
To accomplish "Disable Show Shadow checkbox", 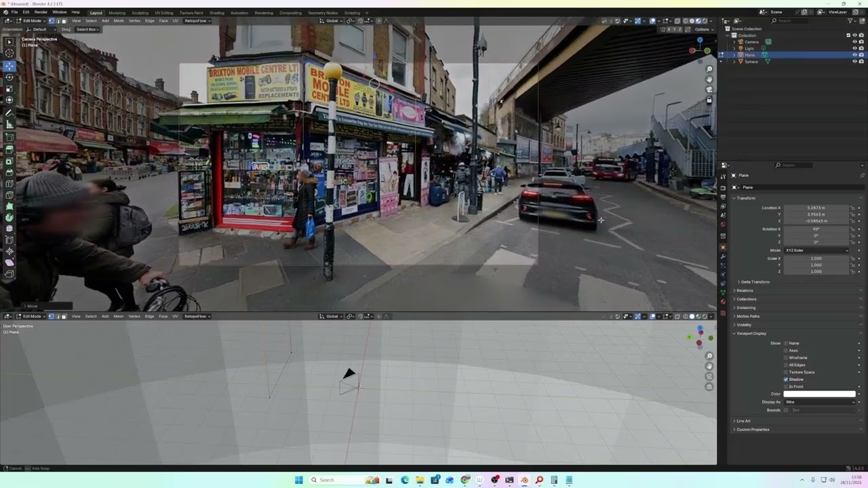I will (786, 380).
